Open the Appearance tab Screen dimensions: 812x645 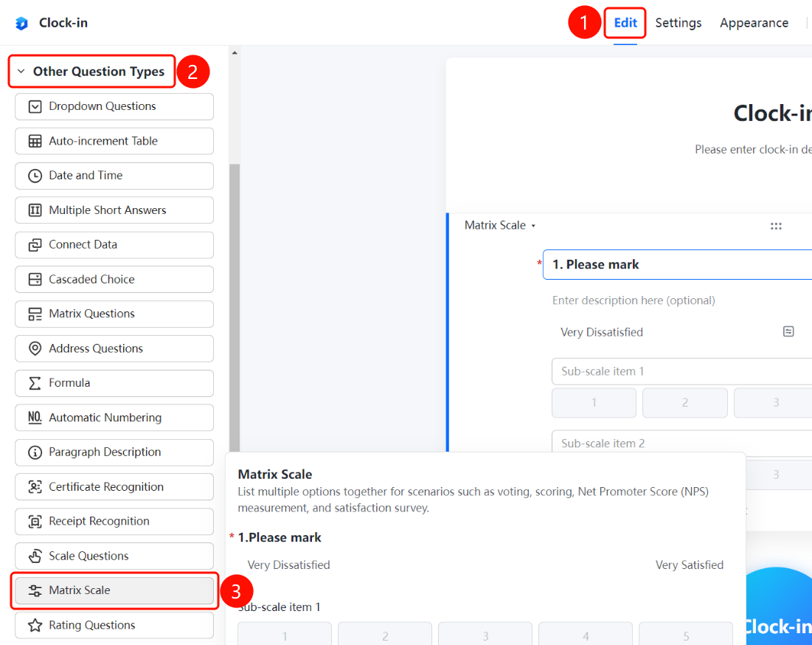pos(754,23)
